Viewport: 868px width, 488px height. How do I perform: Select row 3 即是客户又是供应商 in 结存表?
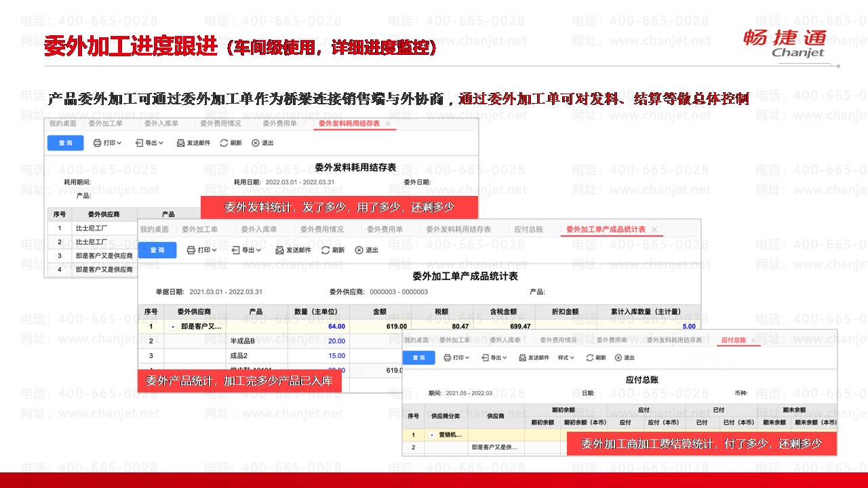[104, 256]
